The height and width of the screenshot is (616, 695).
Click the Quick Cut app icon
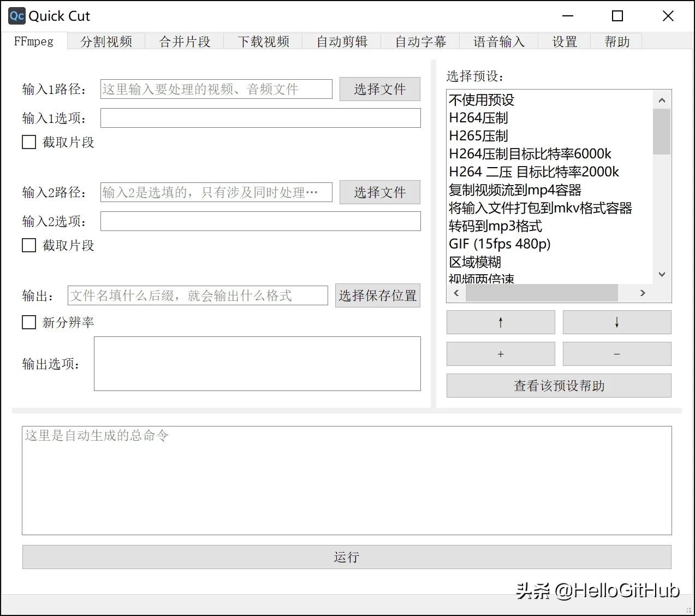(17, 16)
